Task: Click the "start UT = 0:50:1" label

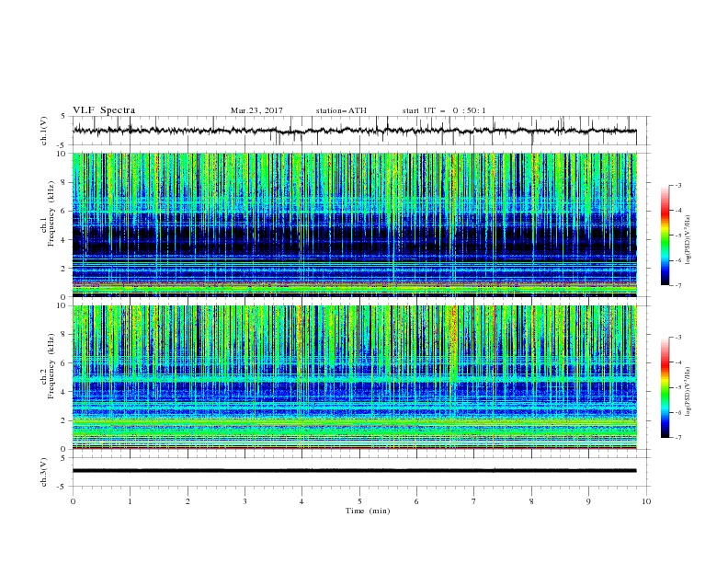Action: coord(444,110)
